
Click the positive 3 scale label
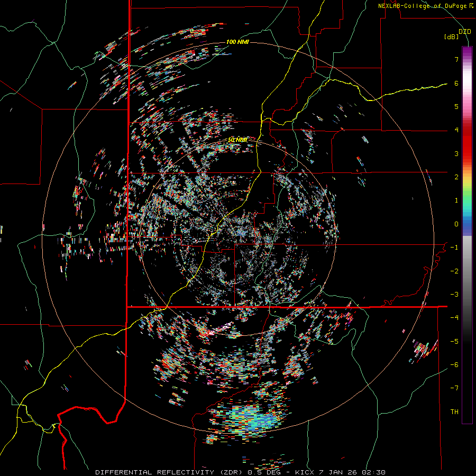click(x=456, y=153)
